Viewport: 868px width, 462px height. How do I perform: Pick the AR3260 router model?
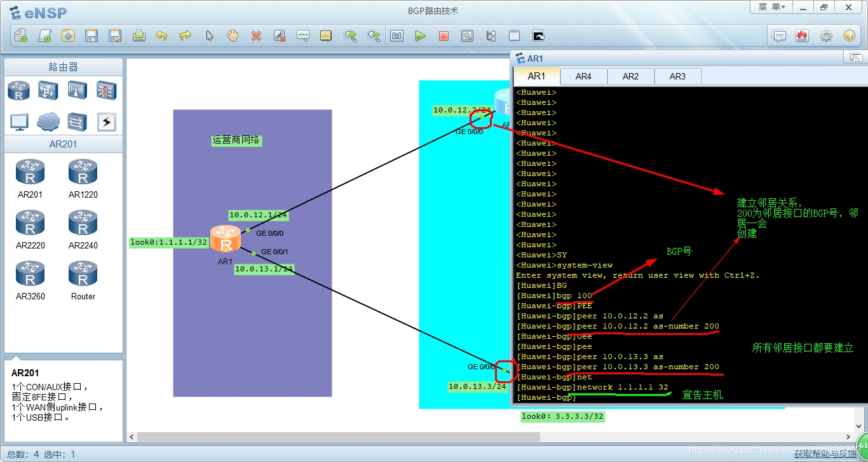[30, 280]
